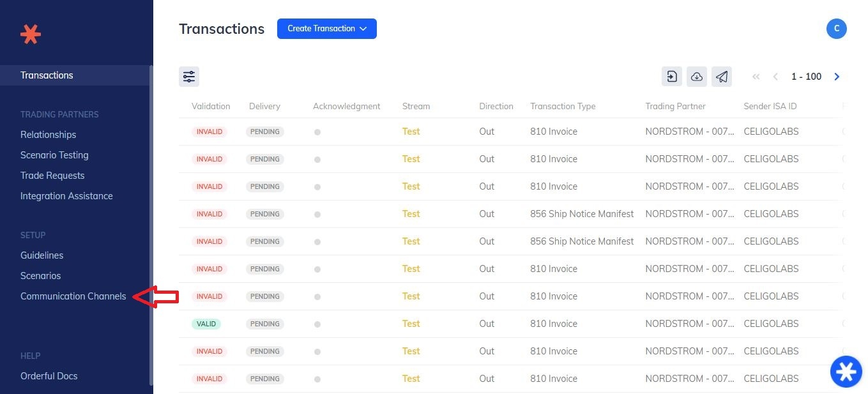Image resolution: width=868 pixels, height=394 pixels.
Task: Click the 1 - 100 page range
Action: [x=806, y=77]
